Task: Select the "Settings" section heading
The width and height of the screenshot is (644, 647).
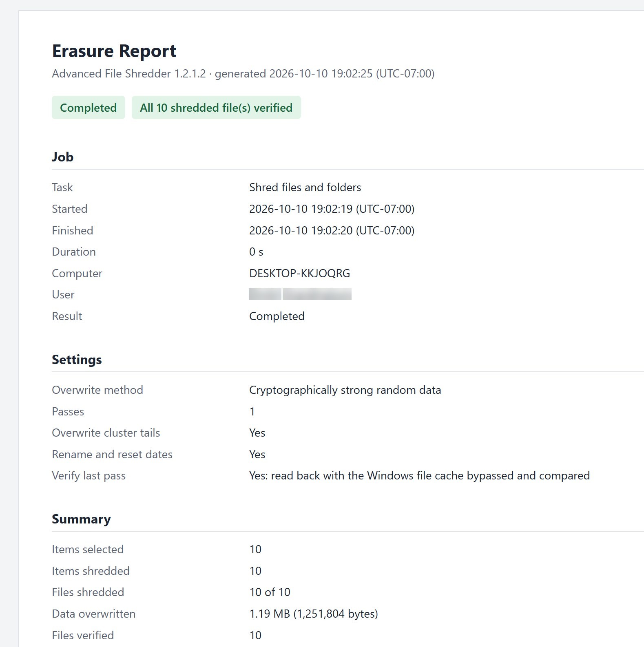Action: (77, 360)
